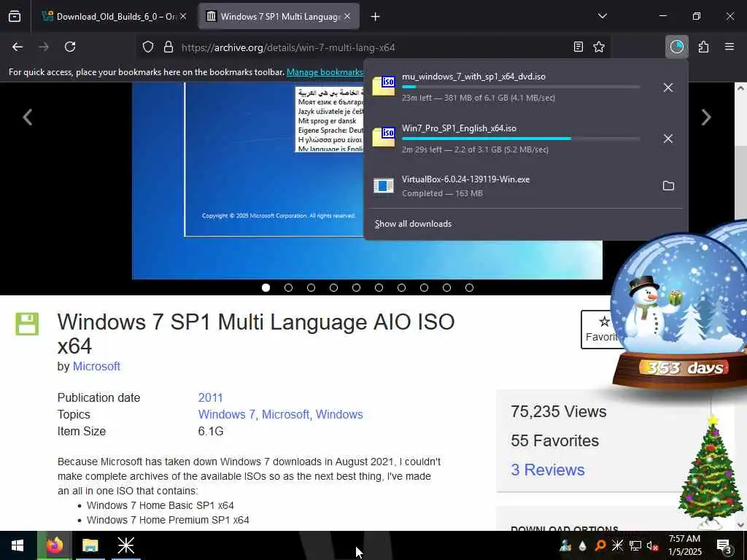This screenshot has width=747, height=560.
Task: Go to next carousel image
Action: pyautogui.click(x=706, y=117)
